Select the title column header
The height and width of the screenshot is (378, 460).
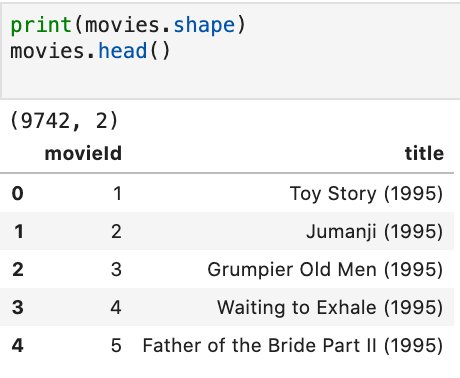click(x=424, y=154)
